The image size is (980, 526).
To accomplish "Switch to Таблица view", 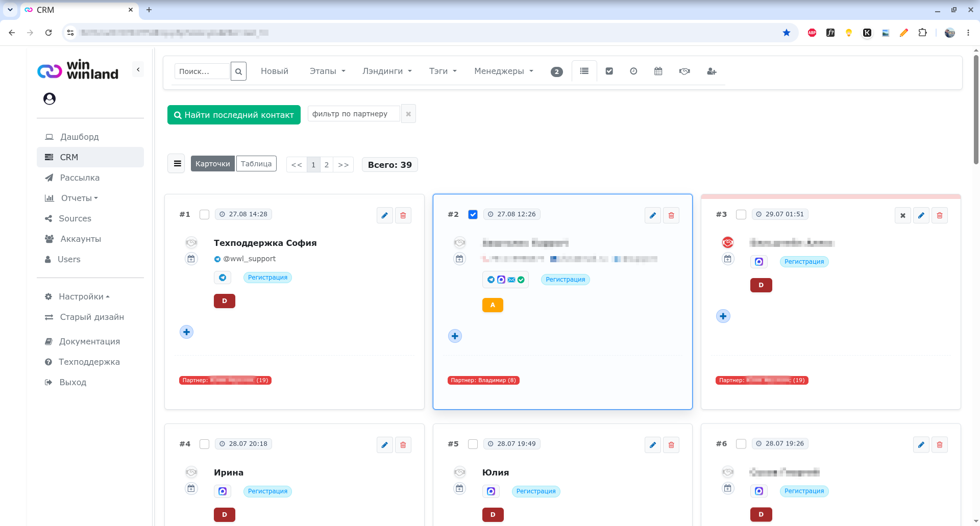I will point(256,164).
